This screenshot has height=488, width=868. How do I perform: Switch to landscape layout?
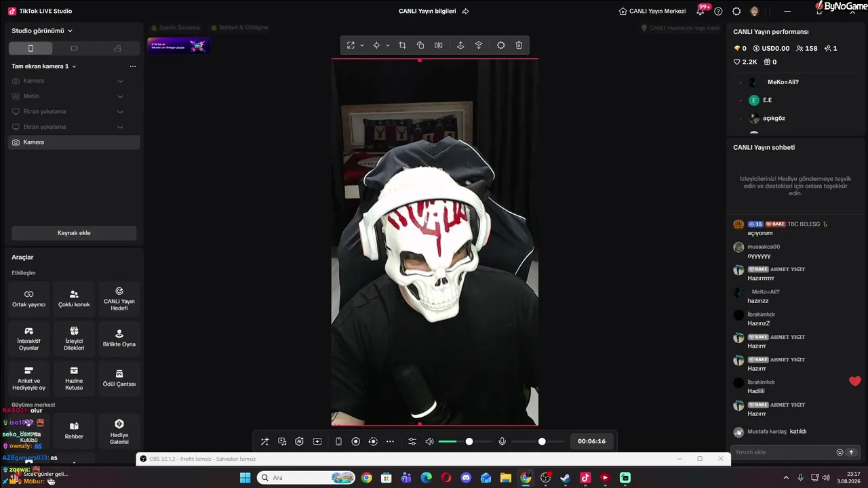pos(74,49)
